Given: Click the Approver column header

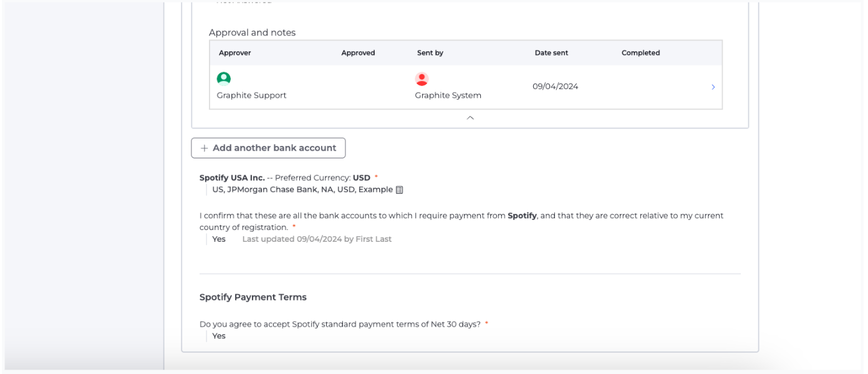Looking at the screenshot, I should tap(235, 53).
